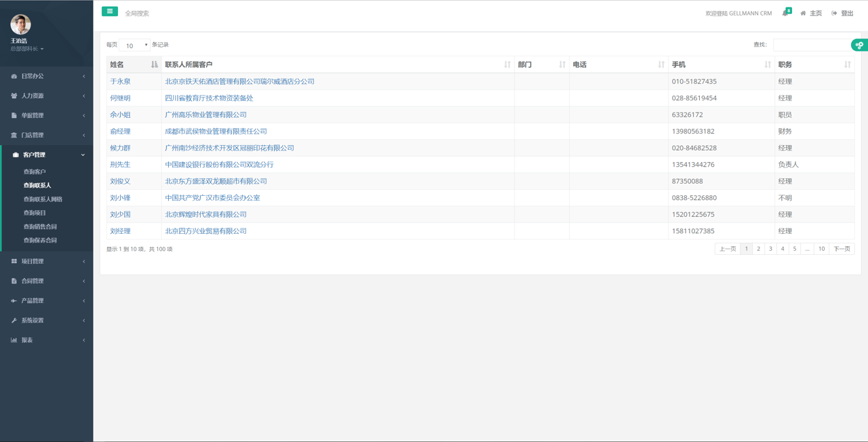868x442 pixels.
Task: Focus the 查找 table search field
Action: pyautogui.click(x=811, y=45)
